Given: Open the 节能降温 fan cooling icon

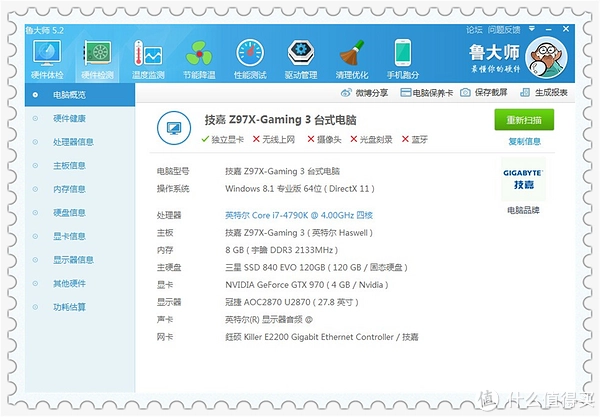Looking at the screenshot, I should (x=199, y=59).
